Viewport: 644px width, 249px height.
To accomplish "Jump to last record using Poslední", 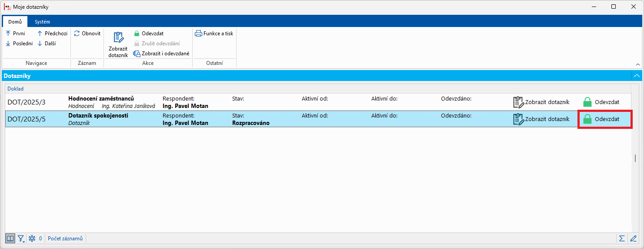I will click(x=19, y=44).
